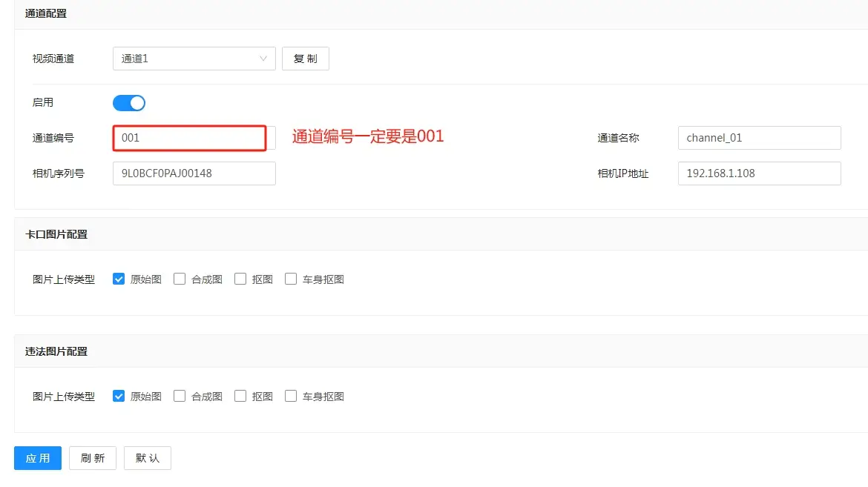Click the chevron arrow in 通道1 selector
The height and width of the screenshot is (487, 868).
point(263,59)
